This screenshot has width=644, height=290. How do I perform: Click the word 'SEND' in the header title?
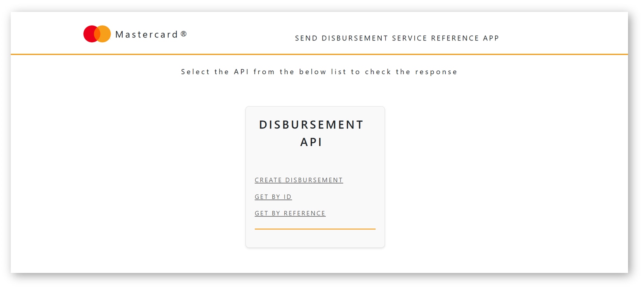tap(306, 38)
